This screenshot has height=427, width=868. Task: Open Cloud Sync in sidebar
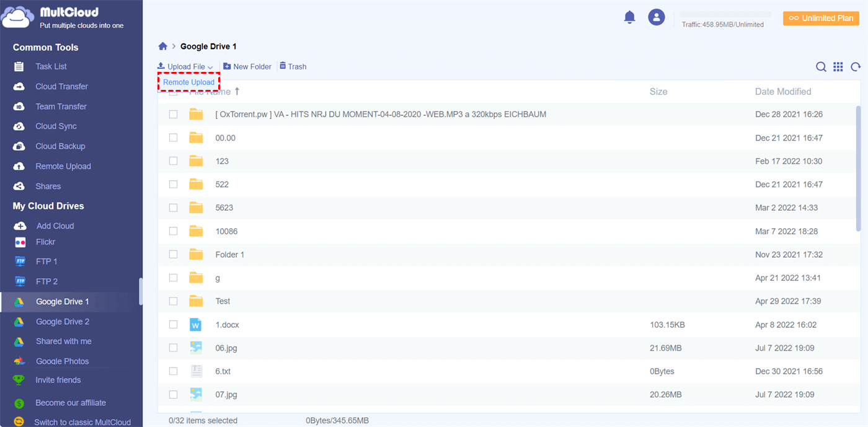pos(56,126)
